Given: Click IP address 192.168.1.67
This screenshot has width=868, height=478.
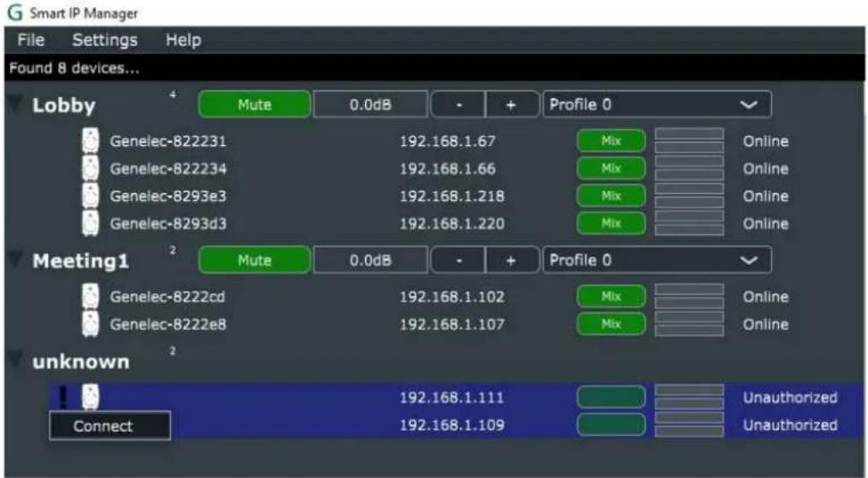Looking at the screenshot, I should coord(448,141).
